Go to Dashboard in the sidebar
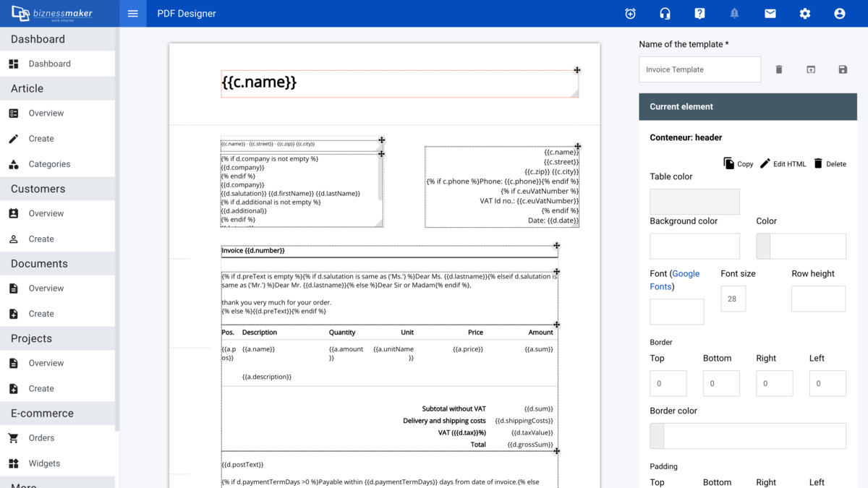 tap(49, 64)
